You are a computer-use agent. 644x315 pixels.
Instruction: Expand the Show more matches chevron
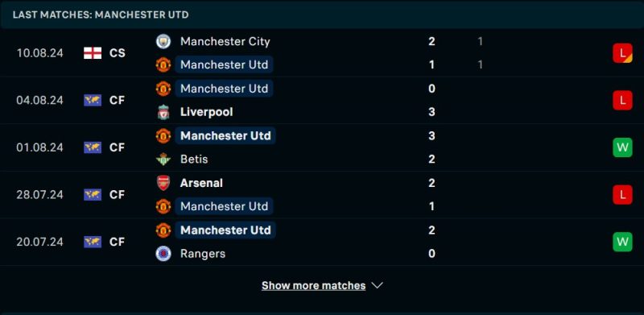tap(377, 285)
